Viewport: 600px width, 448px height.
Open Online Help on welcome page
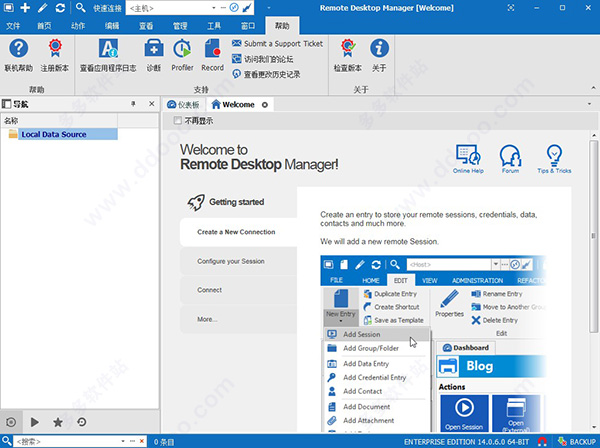pyautogui.click(x=468, y=159)
